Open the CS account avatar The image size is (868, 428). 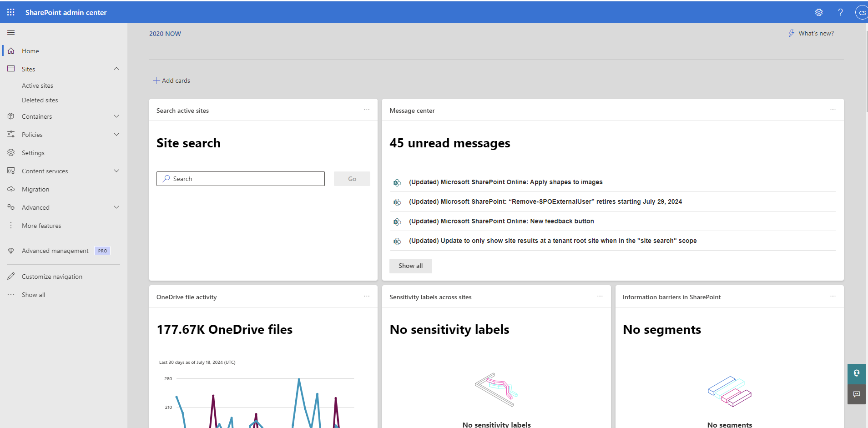click(862, 12)
